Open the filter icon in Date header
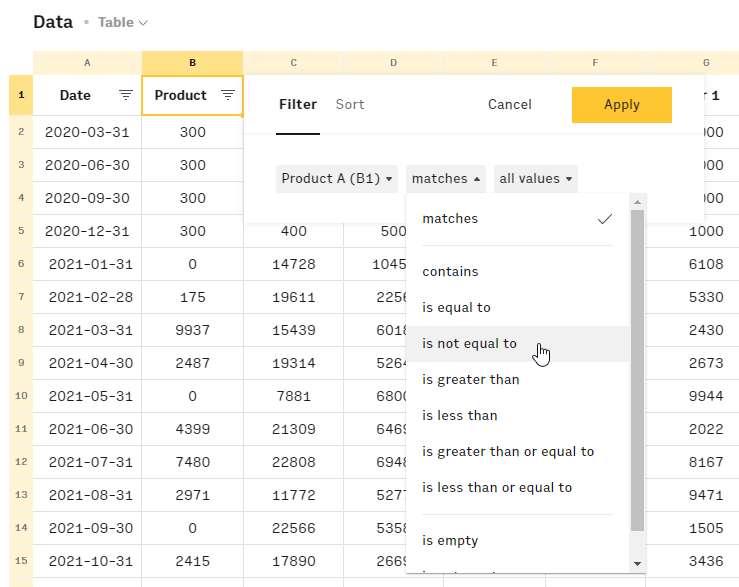Image resolution: width=739 pixels, height=587 pixels. click(125, 95)
